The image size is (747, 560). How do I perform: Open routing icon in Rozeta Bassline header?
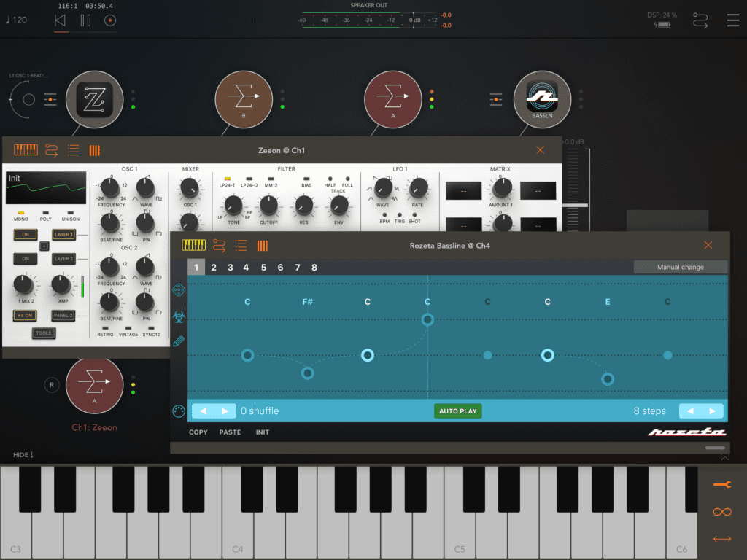point(219,246)
